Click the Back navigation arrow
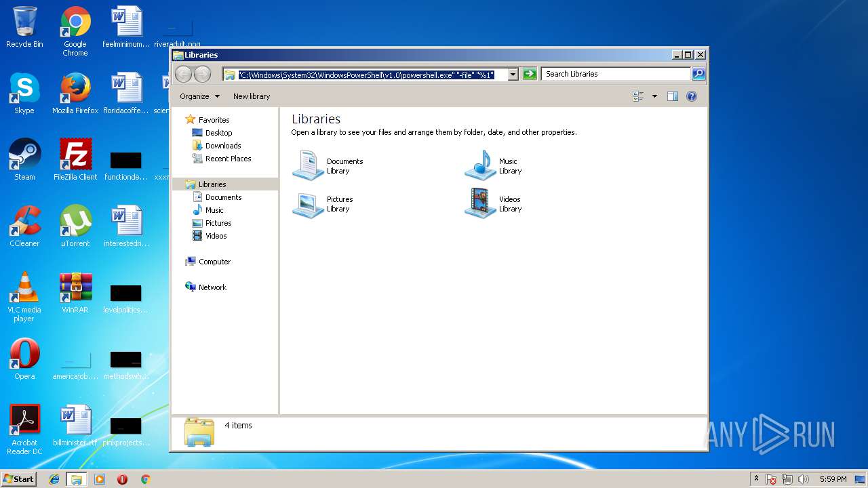868x488 pixels. click(x=184, y=75)
